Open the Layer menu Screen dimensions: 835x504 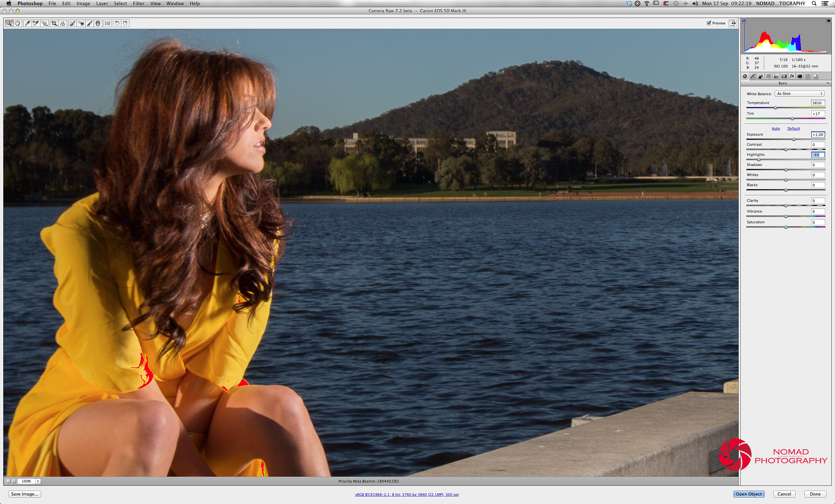click(x=102, y=3)
